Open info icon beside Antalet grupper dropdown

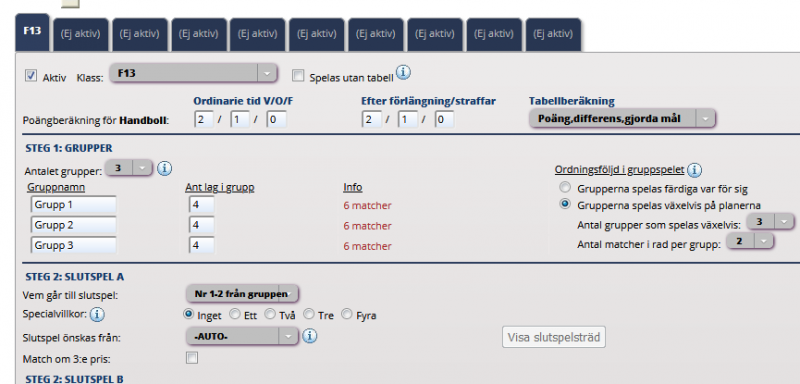click(164, 168)
